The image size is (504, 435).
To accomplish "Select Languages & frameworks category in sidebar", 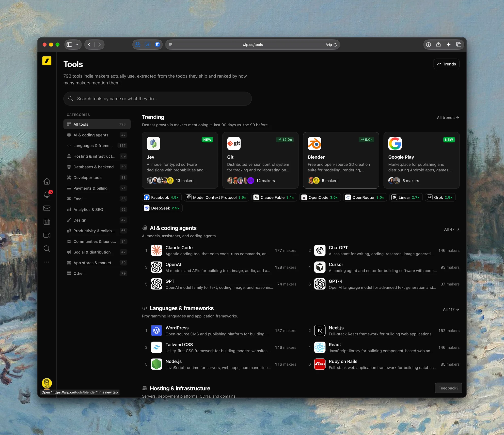I will pyautogui.click(x=97, y=146).
